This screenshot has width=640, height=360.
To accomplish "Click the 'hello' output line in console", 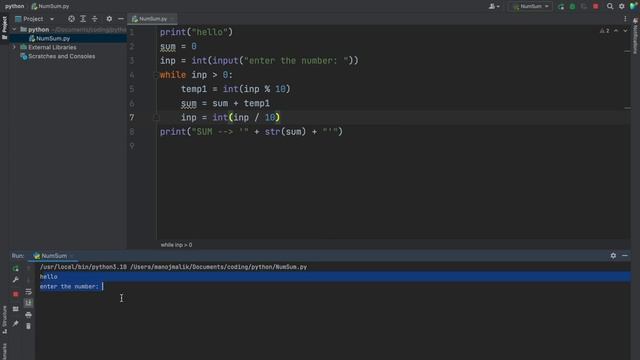I will 49,277.
